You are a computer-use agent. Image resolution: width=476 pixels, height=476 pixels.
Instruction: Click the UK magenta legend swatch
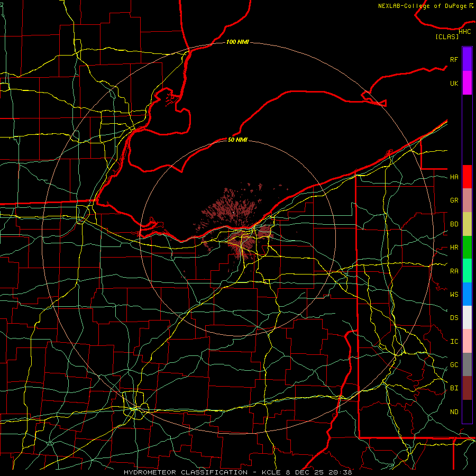(467, 83)
